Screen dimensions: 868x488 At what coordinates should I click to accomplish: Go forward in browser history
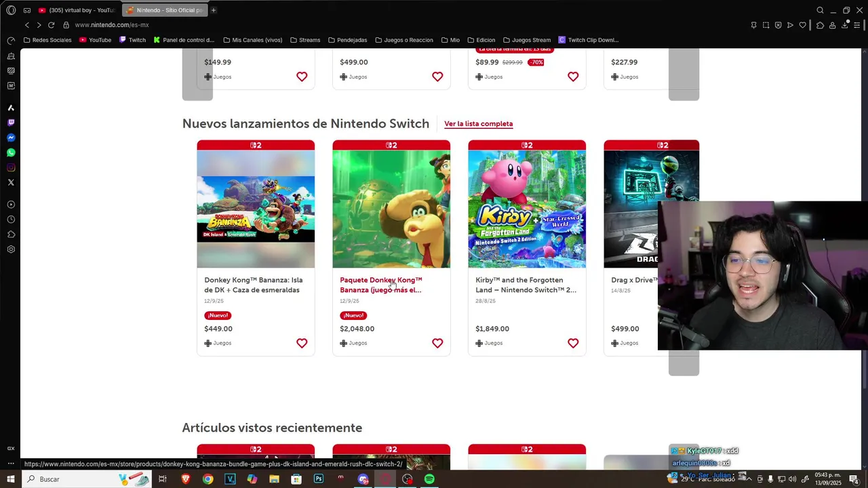[x=39, y=25]
